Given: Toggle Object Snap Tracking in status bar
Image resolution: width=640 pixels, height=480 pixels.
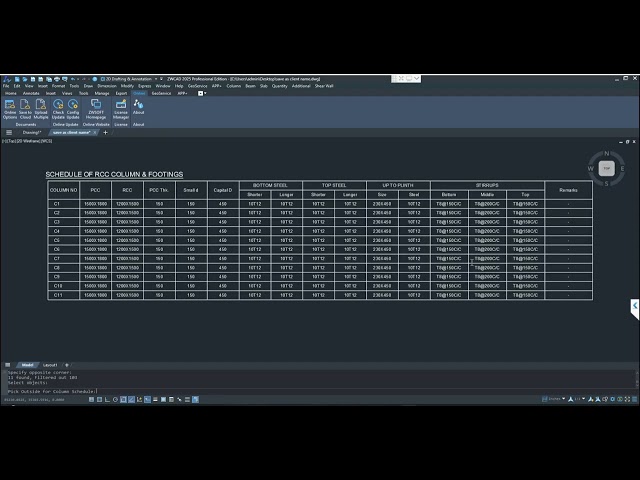Looking at the screenshot, I should (x=131, y=399).
